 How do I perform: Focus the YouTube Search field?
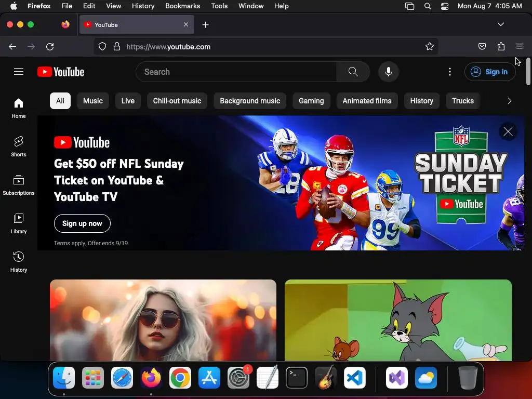[x=236, y=72]
